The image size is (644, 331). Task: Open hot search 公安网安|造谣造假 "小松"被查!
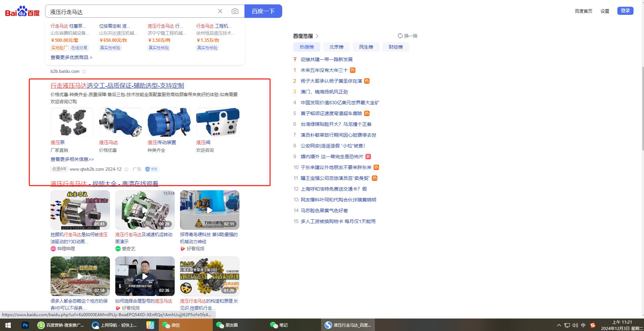click(333, 146)
